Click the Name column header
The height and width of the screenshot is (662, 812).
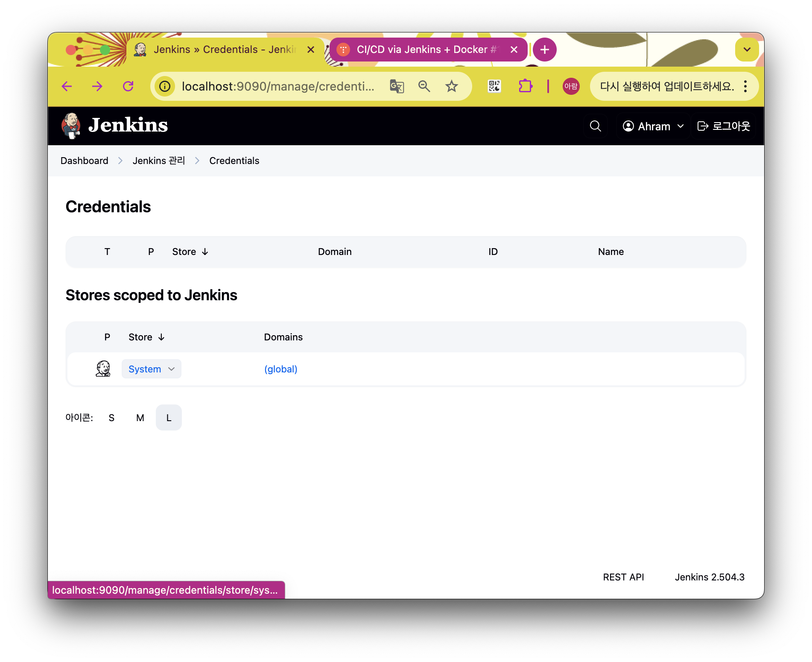pos(611,252)
